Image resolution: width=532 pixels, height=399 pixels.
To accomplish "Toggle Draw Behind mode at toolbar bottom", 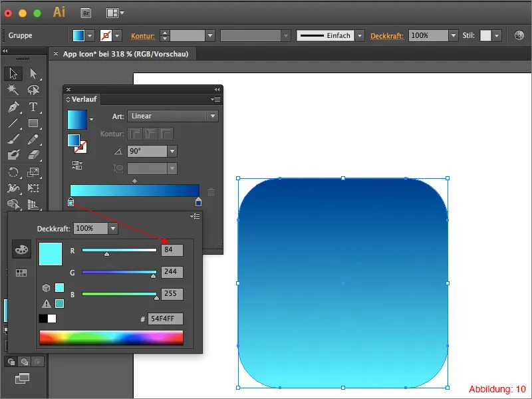I will click(x=25, y=362).
